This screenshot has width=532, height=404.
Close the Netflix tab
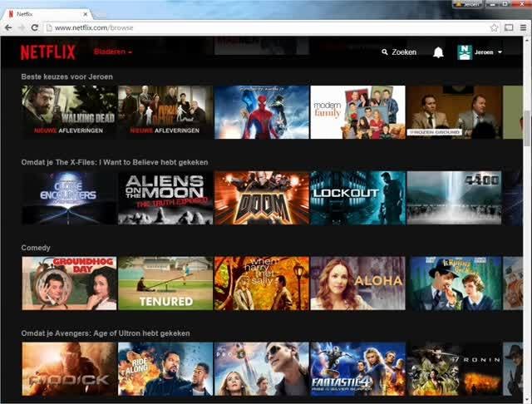click(85, 14)
